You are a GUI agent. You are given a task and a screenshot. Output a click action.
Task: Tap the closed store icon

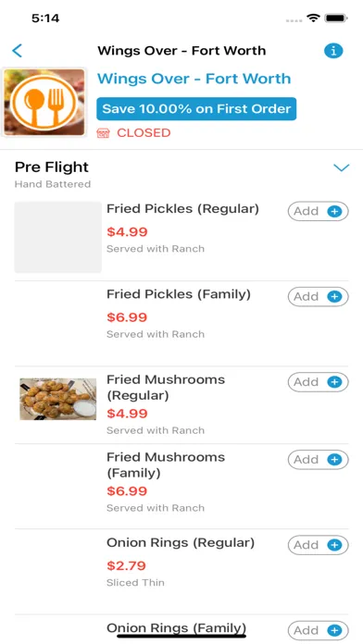tap(103, 133)
